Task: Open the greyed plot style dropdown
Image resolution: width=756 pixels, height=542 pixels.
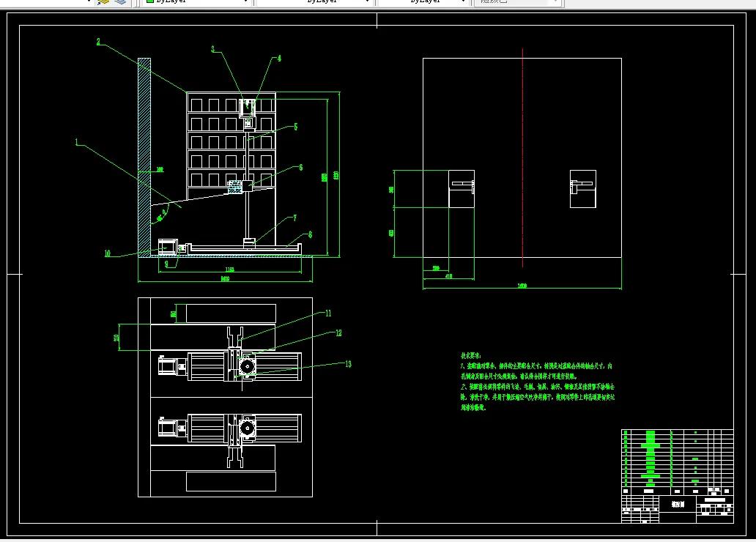Action: (517, 2)
